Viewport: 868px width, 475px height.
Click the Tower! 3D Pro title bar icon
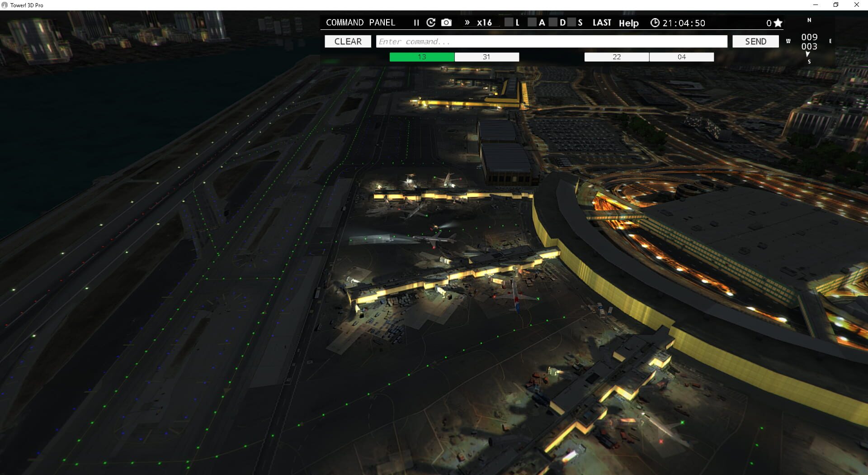(x=5, y=5)
